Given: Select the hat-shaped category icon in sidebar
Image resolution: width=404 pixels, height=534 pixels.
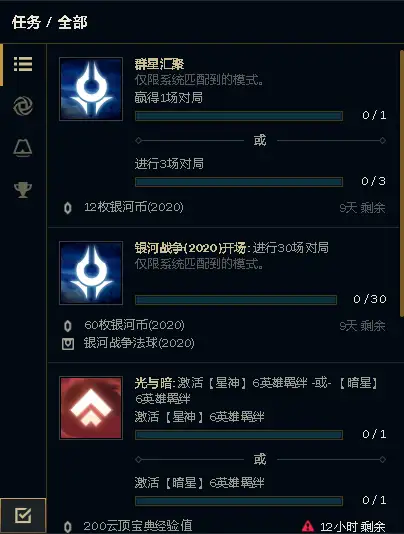Looking at the screenshot, I should tap(23, 147).
